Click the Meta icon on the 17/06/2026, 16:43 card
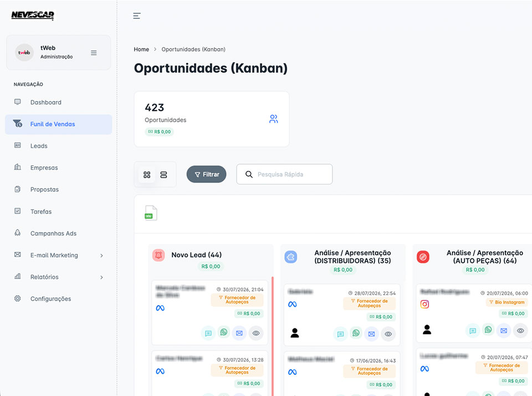Viewport: 532px width, 396px height. [293, 372]
